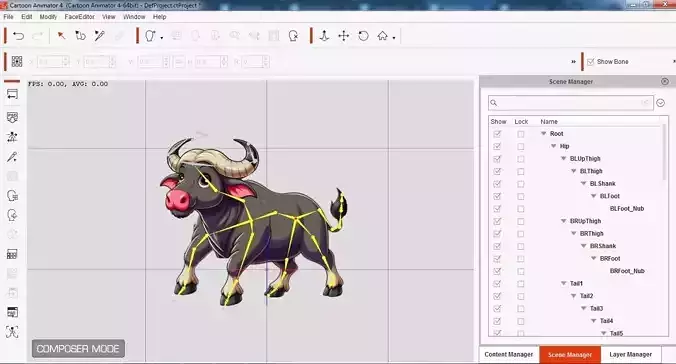
Task: Click the rotate refresh icon in toolbar
Action: tap(293, 36)
